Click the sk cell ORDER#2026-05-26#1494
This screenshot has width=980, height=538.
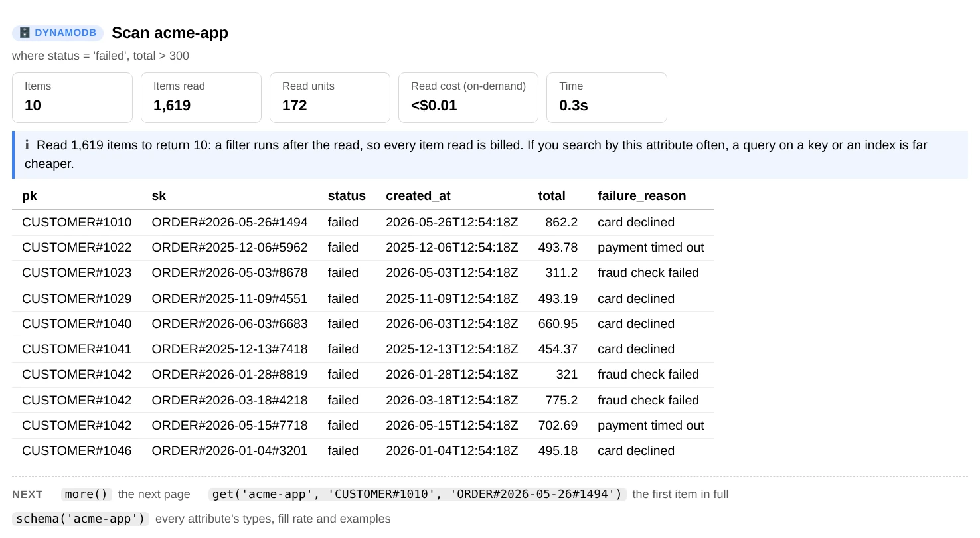point(230,223)
